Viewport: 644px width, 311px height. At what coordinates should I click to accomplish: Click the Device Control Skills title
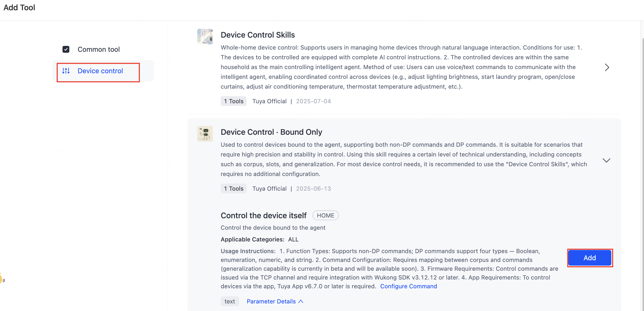tap(258, 35)
